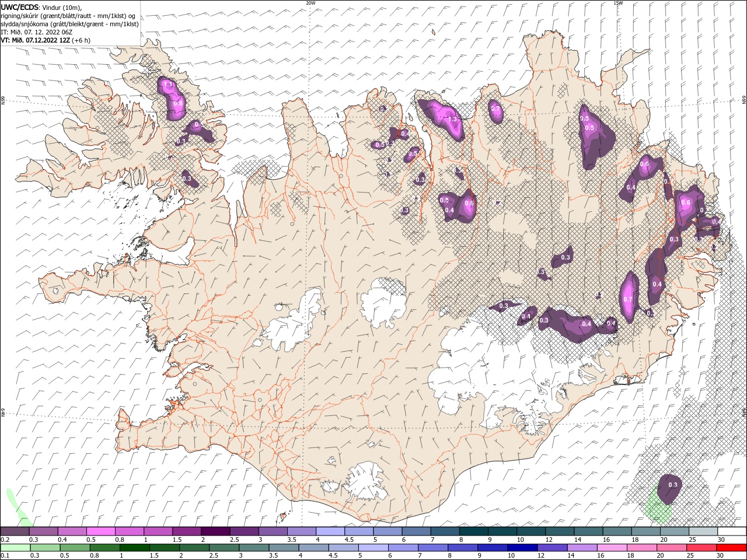Image resolution: width=747 pixels, height=560 pixels.
Task: Choose the bright red rain-legend swatch labeled 30
Action: point(731,548)
